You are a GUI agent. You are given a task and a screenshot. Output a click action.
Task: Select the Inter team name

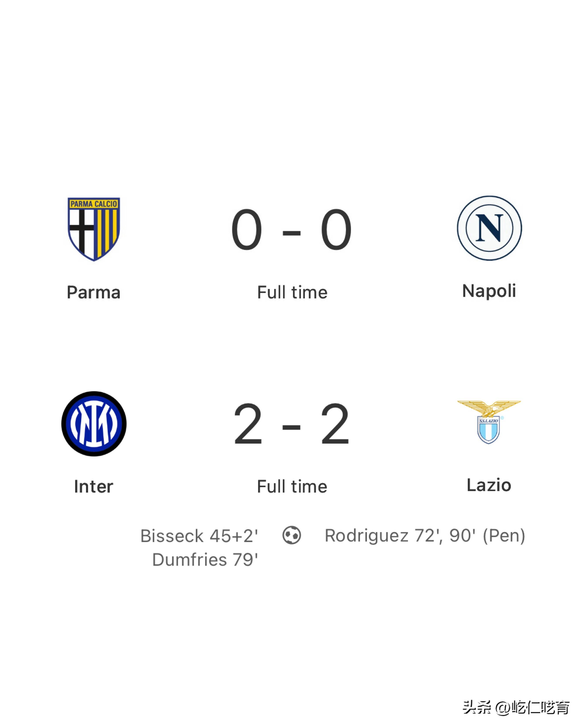pos(94,486)
